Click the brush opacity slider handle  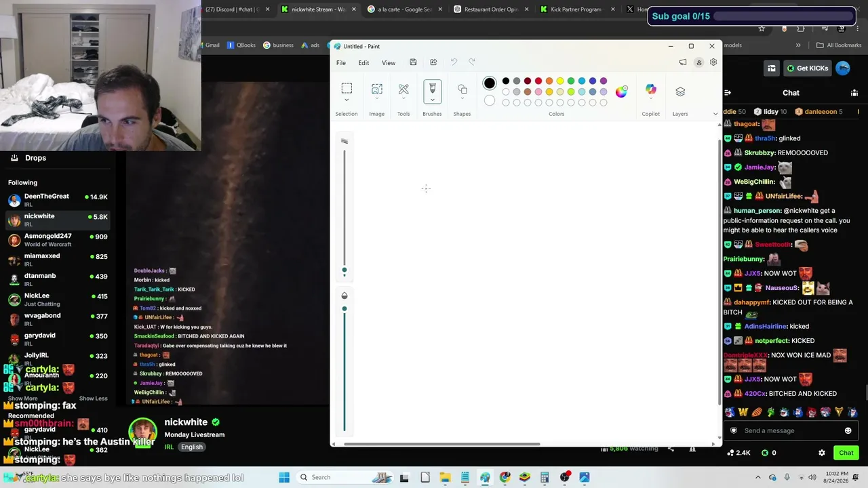[x=344, y=309]
